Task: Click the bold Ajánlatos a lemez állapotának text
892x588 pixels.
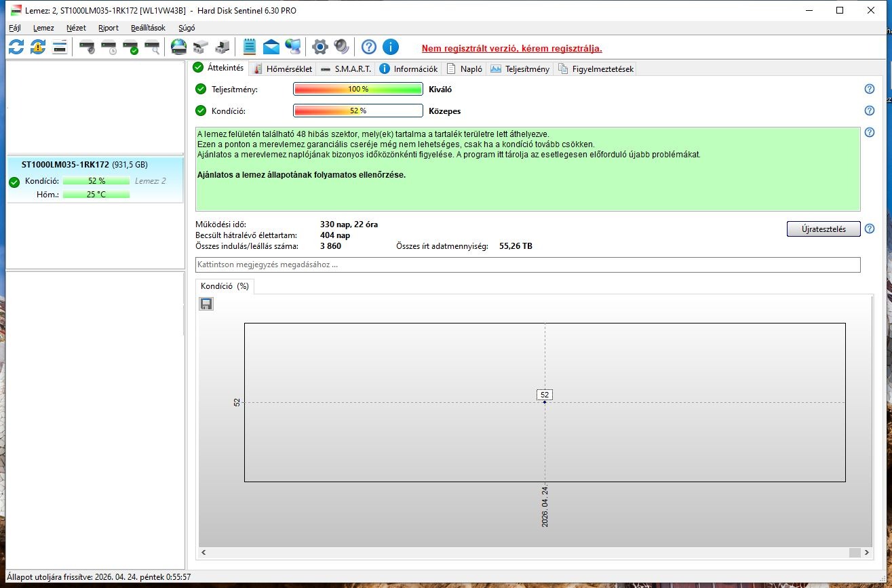Action: click(x=301, y=175)
